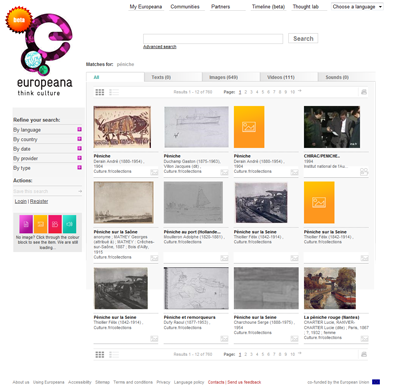Open Accessibility footer link
The height and width of the screenshot is (392, 400).
coord(80,382)
